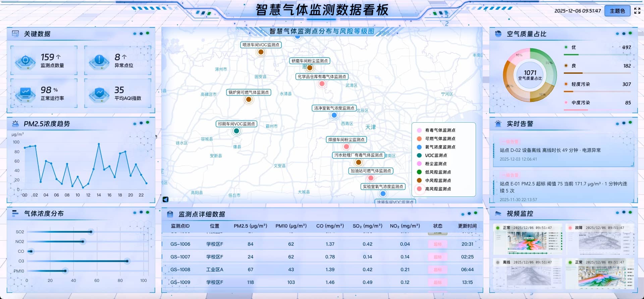The width and height of the screenshot is (644, 299).
Task: Toggle the fullscreen icon in header
Action: [x=637, y=11]
